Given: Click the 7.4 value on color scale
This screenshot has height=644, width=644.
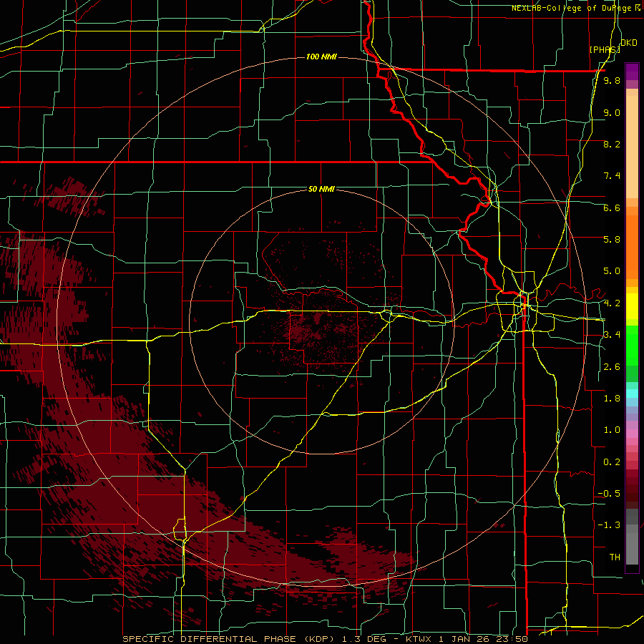Looking at the screenshot, I should point(612,176).
